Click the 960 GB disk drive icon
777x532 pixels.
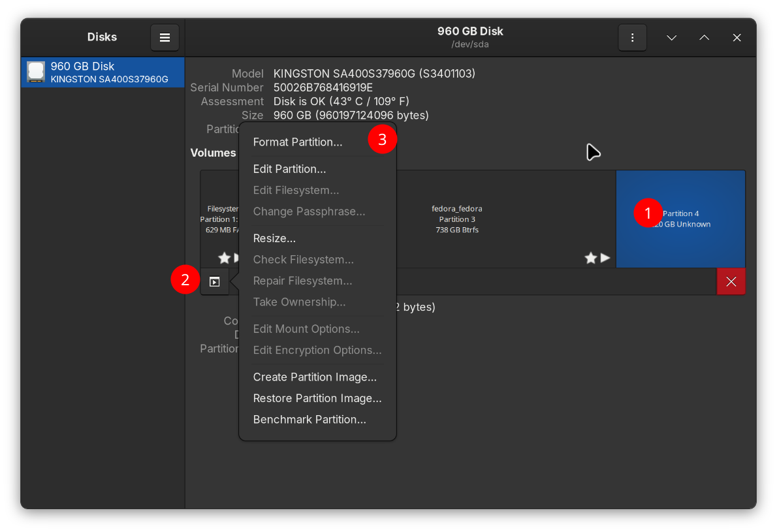click(36, 72)
